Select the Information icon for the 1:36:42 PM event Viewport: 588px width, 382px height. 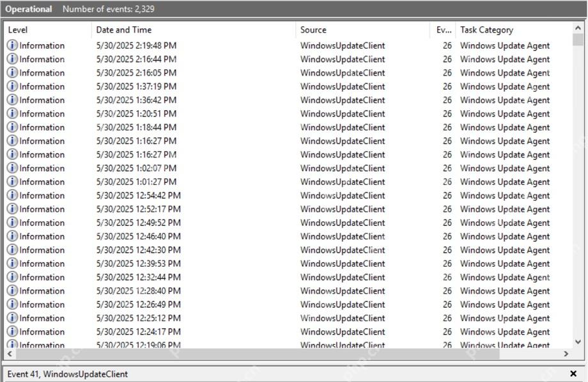pos(12,100)
